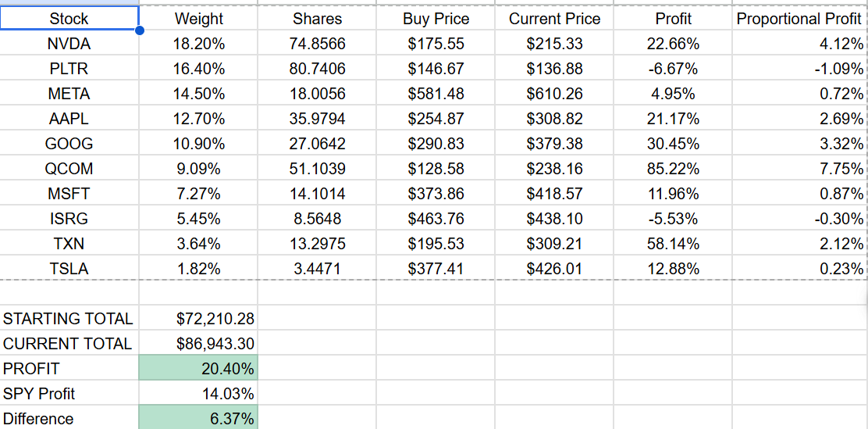
Task: Select the Current Price header cell
Action: 554,18
